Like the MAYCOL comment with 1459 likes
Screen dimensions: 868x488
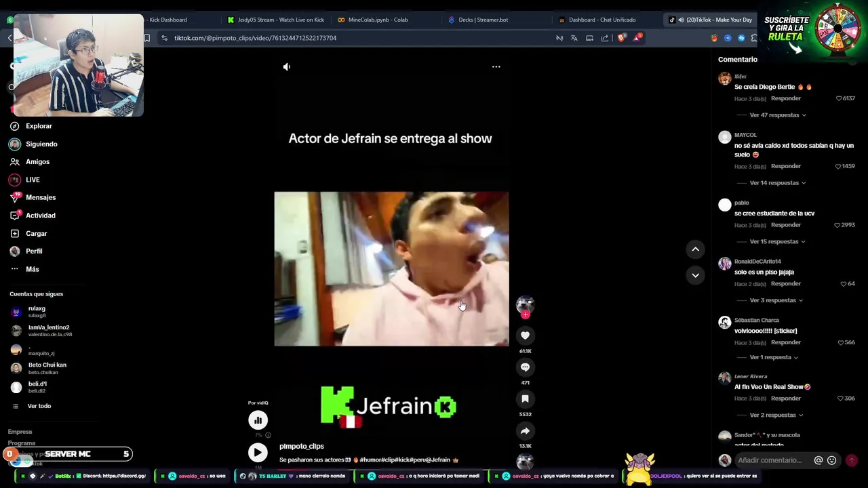pyautogui.click(x=838, y=166)
